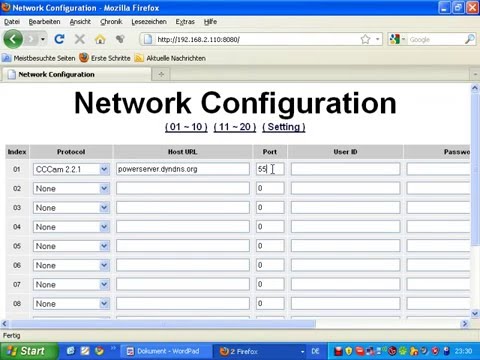
Task: Click the Google search magnifier icon
Action: [470, 39]
